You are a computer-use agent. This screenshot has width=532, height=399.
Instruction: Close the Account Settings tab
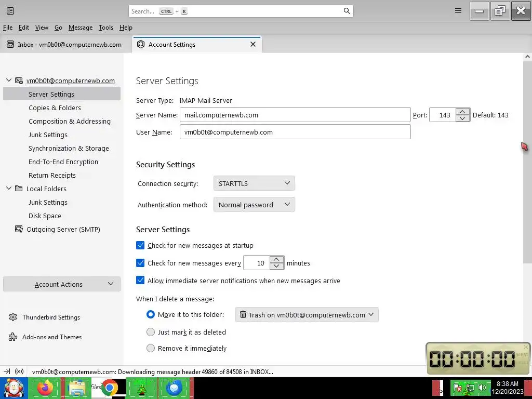pos(253,45)
